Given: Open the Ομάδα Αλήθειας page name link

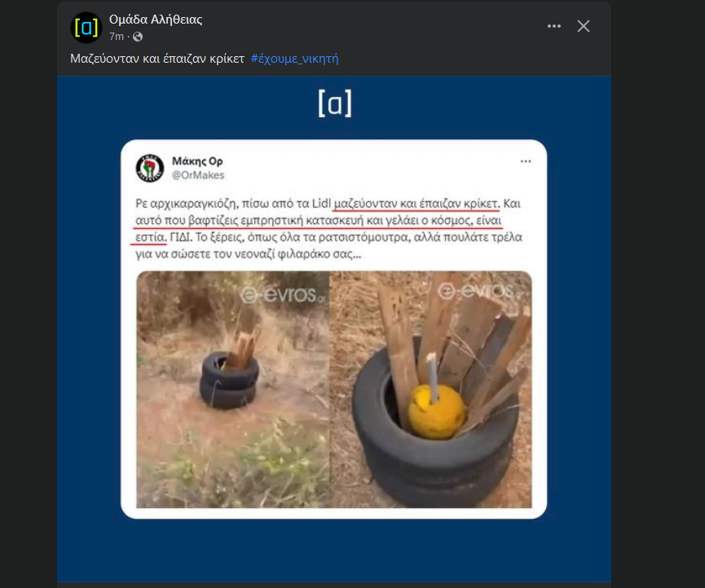Looking at the screenshot, I should (156, 20).
